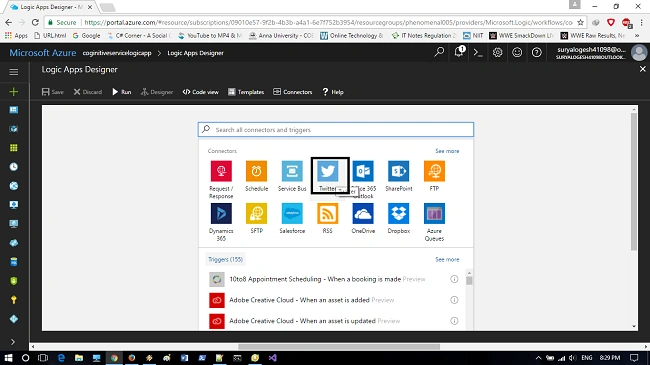Select the Twitter connector icon
The width and height of the screenshot is (650, 365).
pyautogui.click(x=327, y=171)
